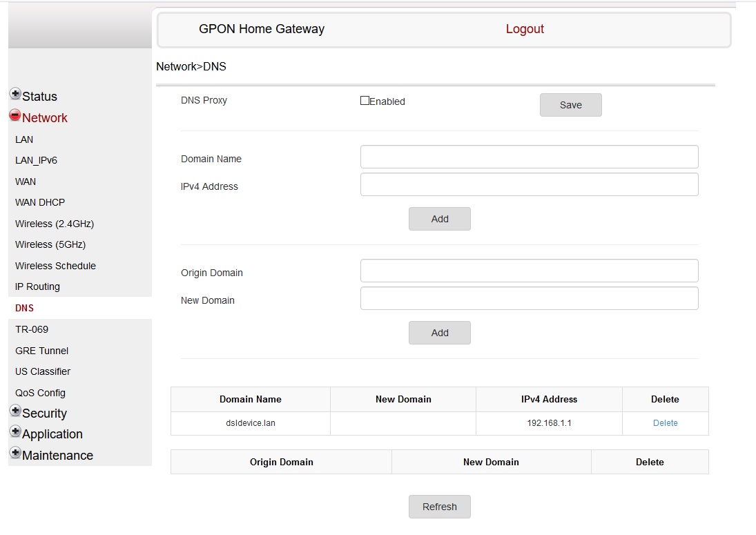Navigate to QoS Config
Screen dimensions: 756x535
pos(40,393)
